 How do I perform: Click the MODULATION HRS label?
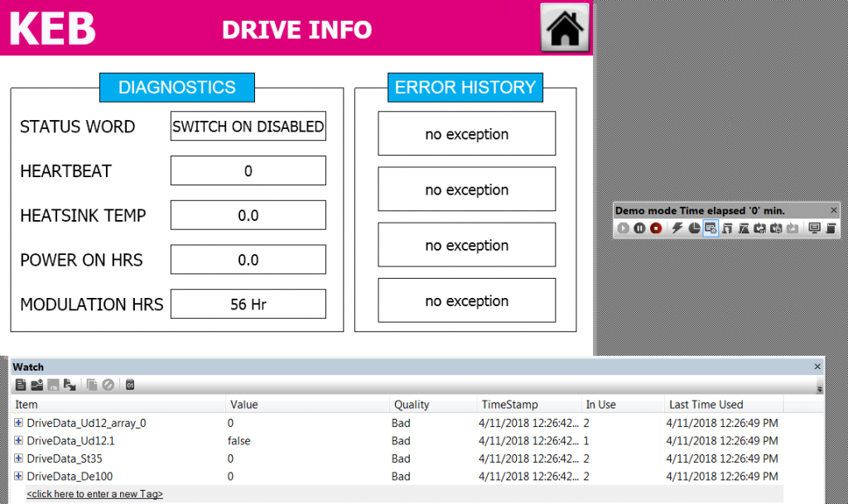[91, 305]
